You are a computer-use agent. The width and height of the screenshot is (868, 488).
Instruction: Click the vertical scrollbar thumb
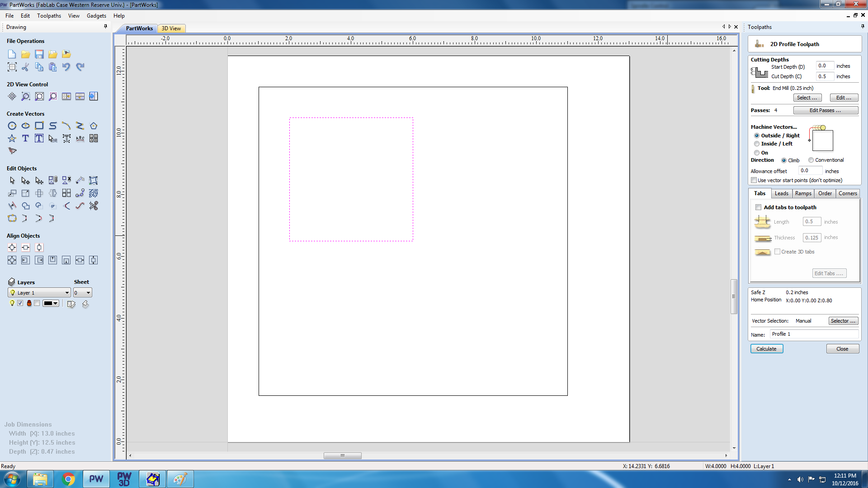(x=734, y=297)
